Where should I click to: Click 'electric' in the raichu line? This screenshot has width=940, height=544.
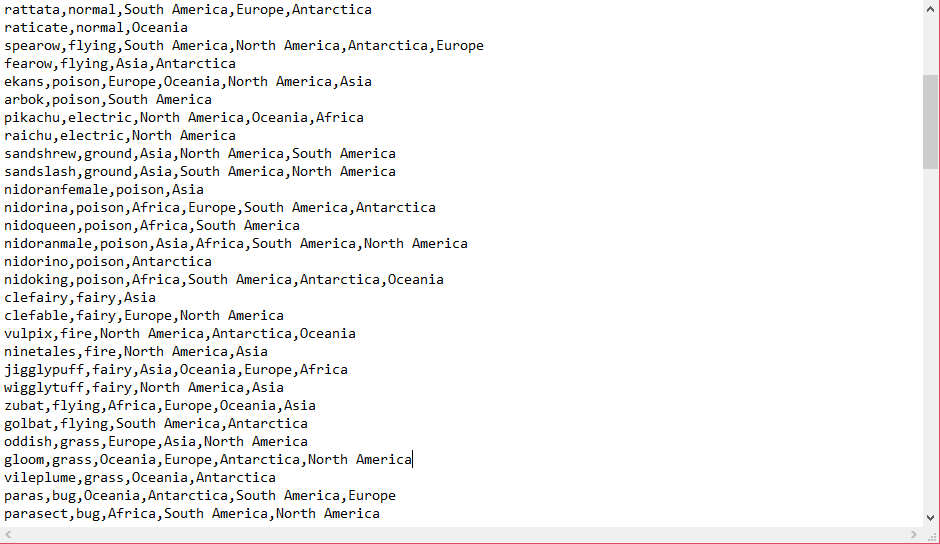[92, 136]
